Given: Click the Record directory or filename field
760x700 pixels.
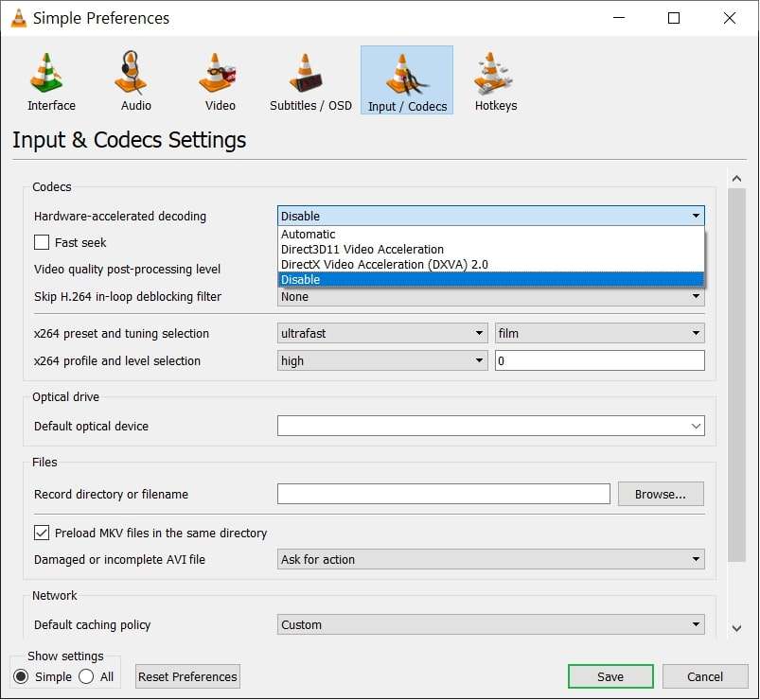Looking at the screenshot, I should (444, 494).
